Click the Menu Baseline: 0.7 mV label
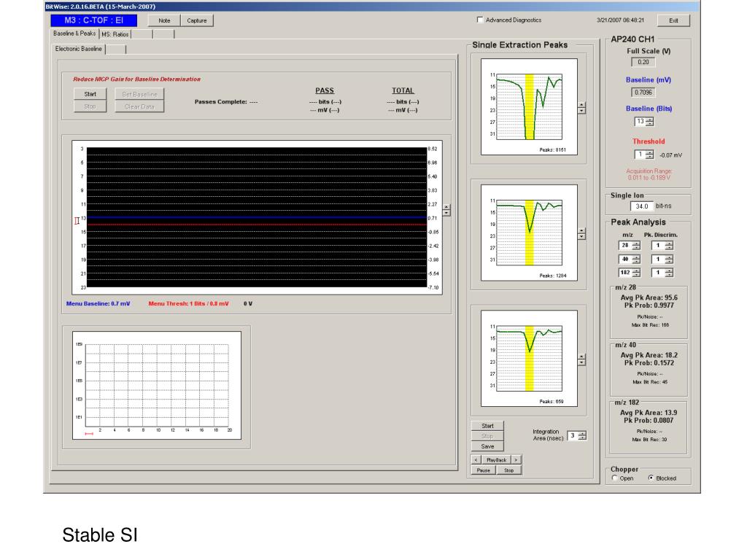 (x=98, y=304)
